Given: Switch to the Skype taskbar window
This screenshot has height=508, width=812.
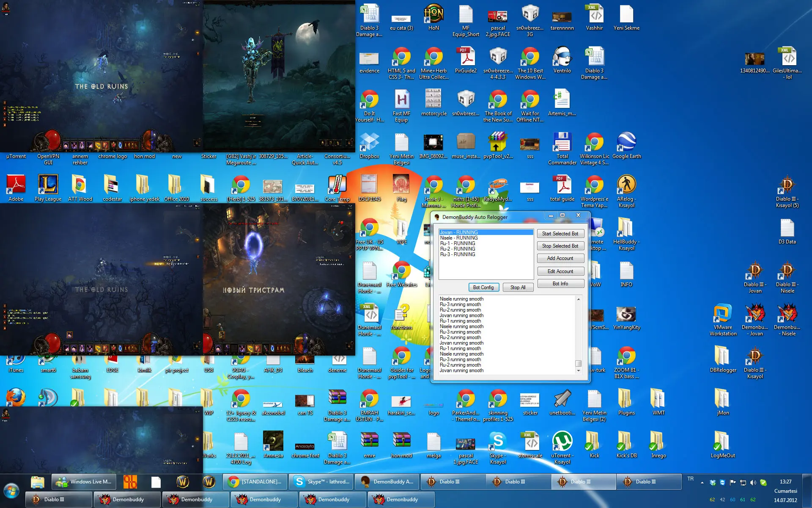Looking at the screenshot, I should [x=321, y=482].
